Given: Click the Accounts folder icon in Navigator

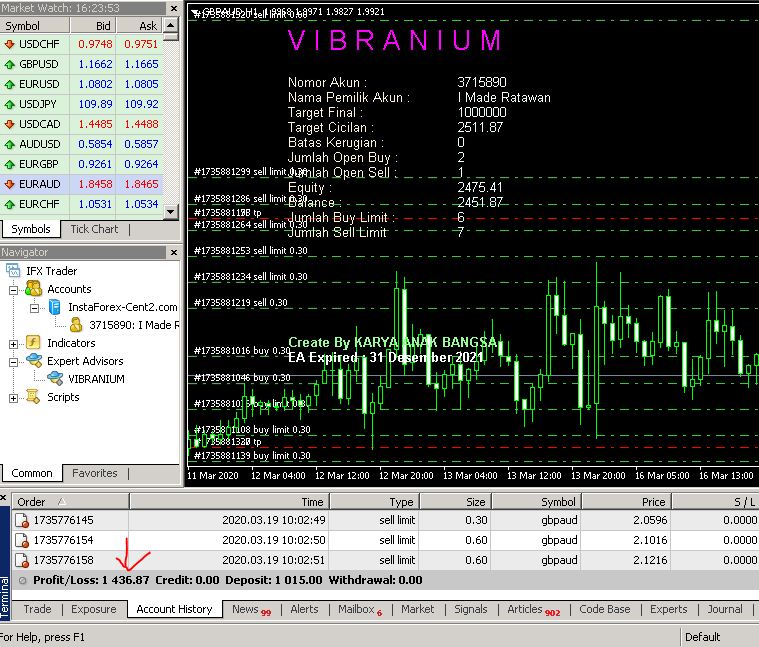Looking at the screenshot, I should pos(35,289).
